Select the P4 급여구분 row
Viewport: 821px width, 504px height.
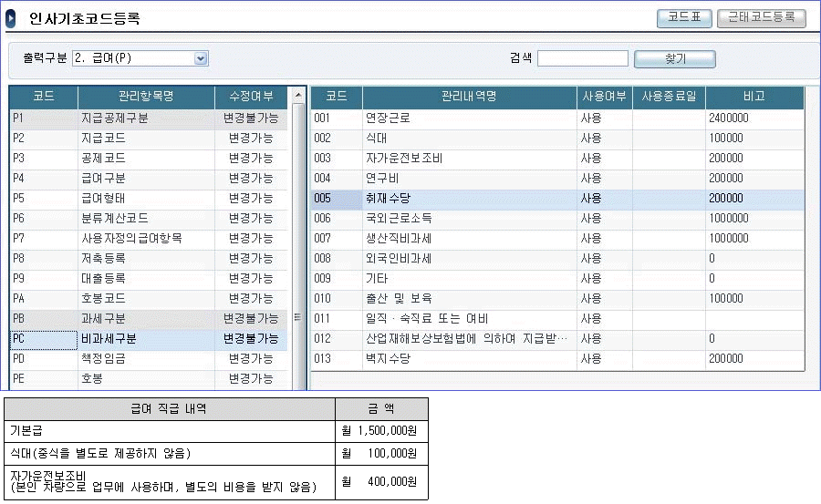[x=146, y=179]
